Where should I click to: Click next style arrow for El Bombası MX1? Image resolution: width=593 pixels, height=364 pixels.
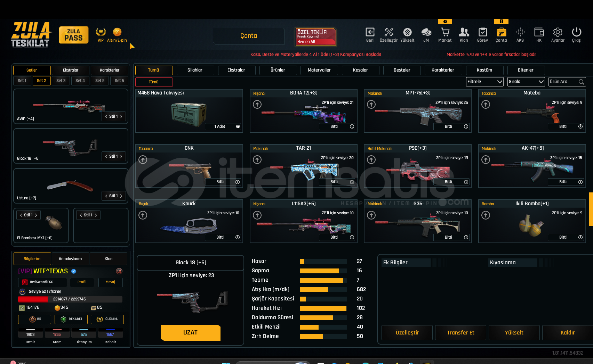point(36,215)
